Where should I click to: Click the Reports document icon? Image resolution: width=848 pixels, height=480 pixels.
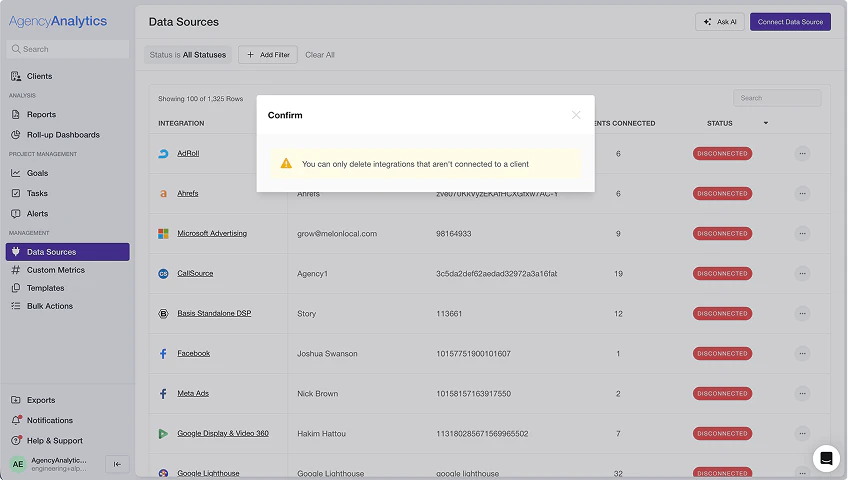click(16, 115)
